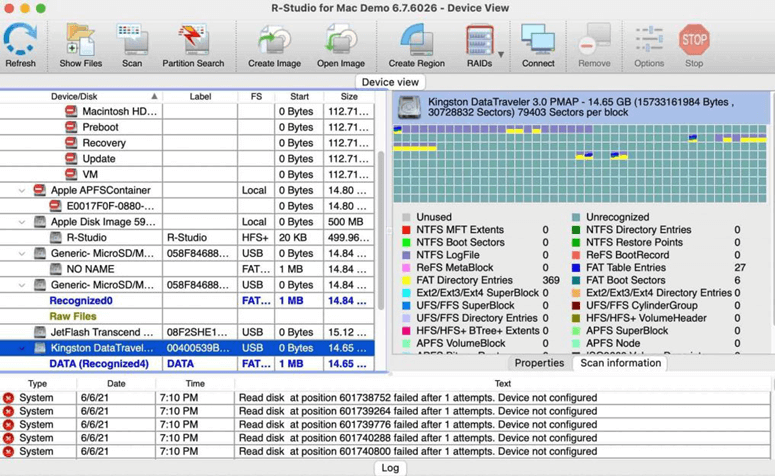775x476 pixels.
Task: Click the Text column header in log
Action: click(x=503, y=384)
